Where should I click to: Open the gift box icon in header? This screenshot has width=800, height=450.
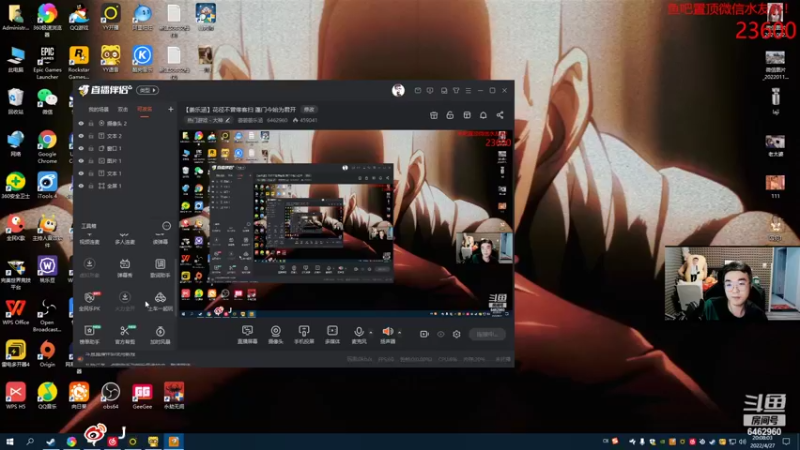click(x=434, y=115)
